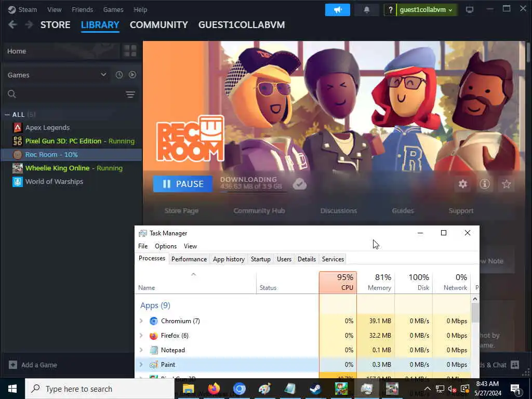This screenshot has height=399, width=532.
Task: Open Rec Room Discussions link
Action: pyautogui.click(x=339, y=211)
